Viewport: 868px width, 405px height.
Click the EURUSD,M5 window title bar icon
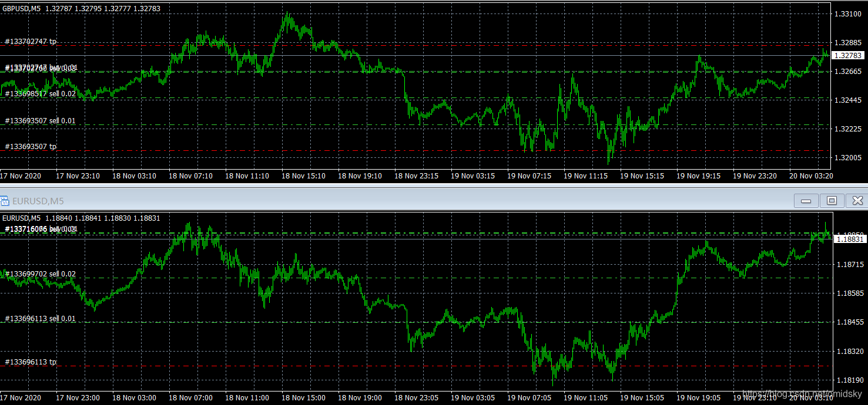pyautogui.click(x=5, y=201)
